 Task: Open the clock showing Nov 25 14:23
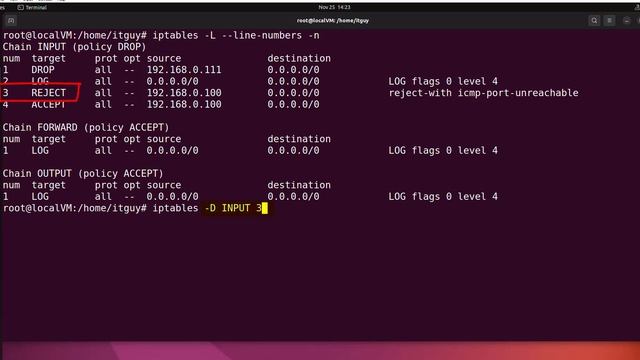click(x=334, y=7)
